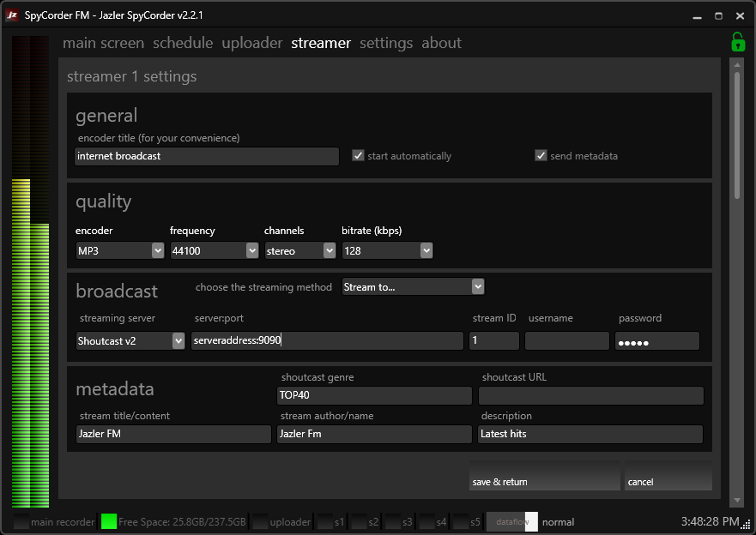Click the vertical scrollbar thumb
Image resolution: width=756 pixels, height=535 pixels.
point(737,135)
